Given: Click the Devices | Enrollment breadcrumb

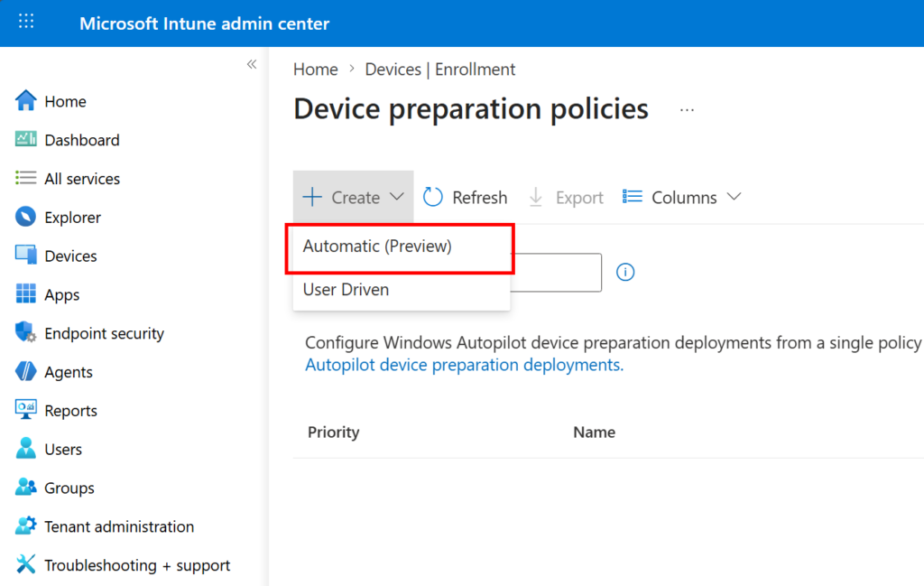Looking at the screenshot, I should [x=439, y=70].
